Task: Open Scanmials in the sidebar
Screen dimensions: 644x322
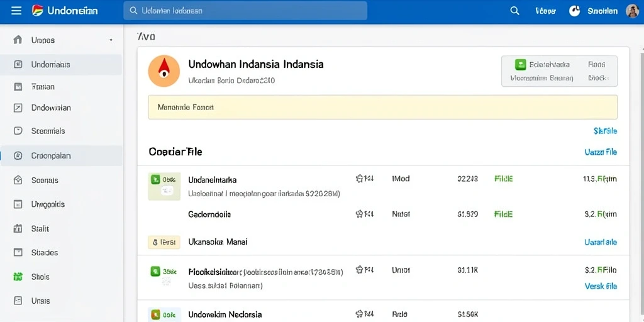Action: (48, 131)
